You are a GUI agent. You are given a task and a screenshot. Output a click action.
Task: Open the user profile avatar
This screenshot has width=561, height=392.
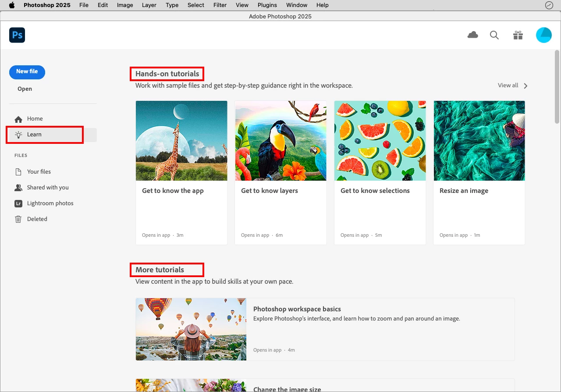pyautogui.click(x=544, y=35)
